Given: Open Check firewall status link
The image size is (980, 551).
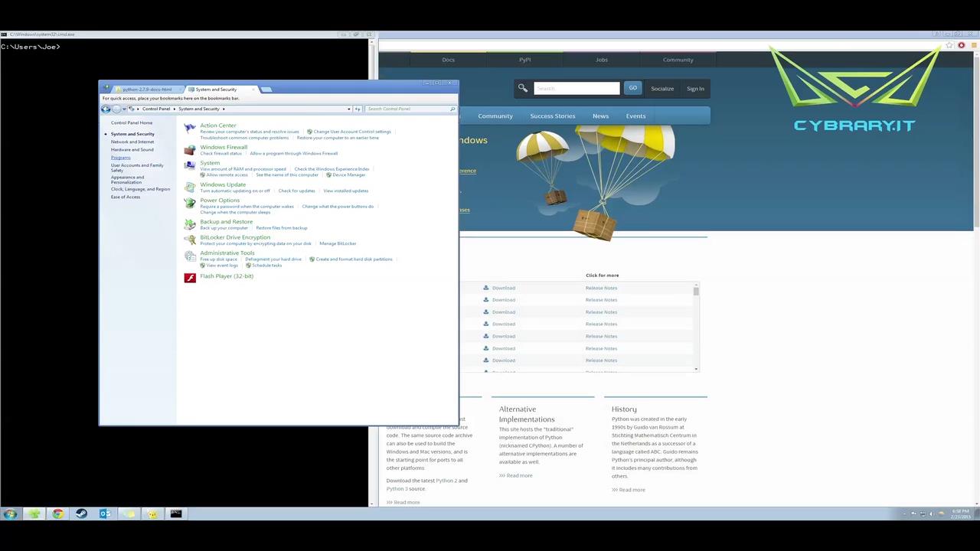Looking at the screenshot, I should click(x=220, y=154).
